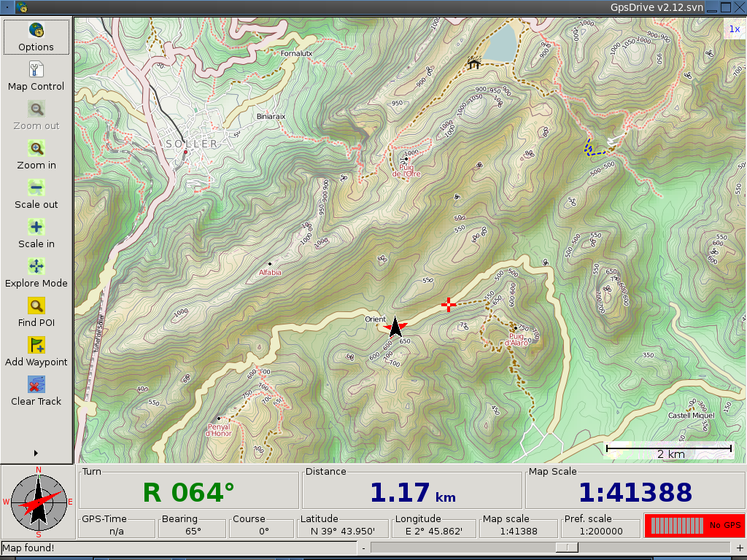Click the black position arrow near Orient
The image size is (747, 560).
(x=395, y=327)
